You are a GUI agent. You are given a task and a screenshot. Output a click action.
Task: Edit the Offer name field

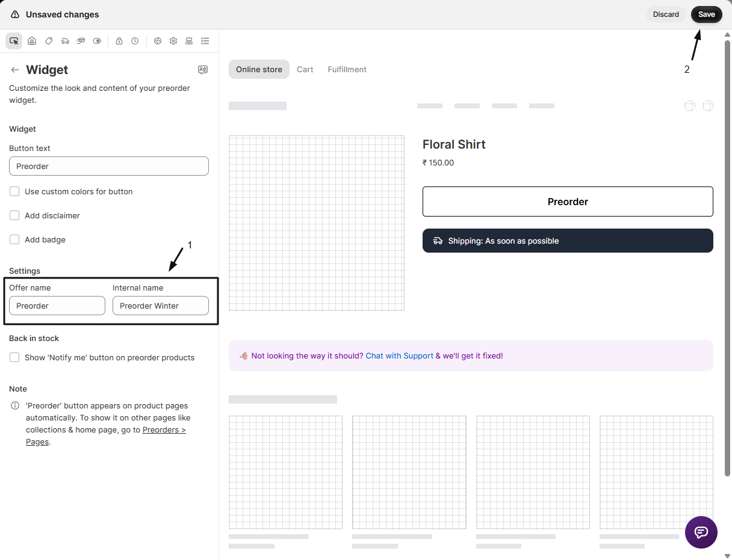(x=57, y=306)
